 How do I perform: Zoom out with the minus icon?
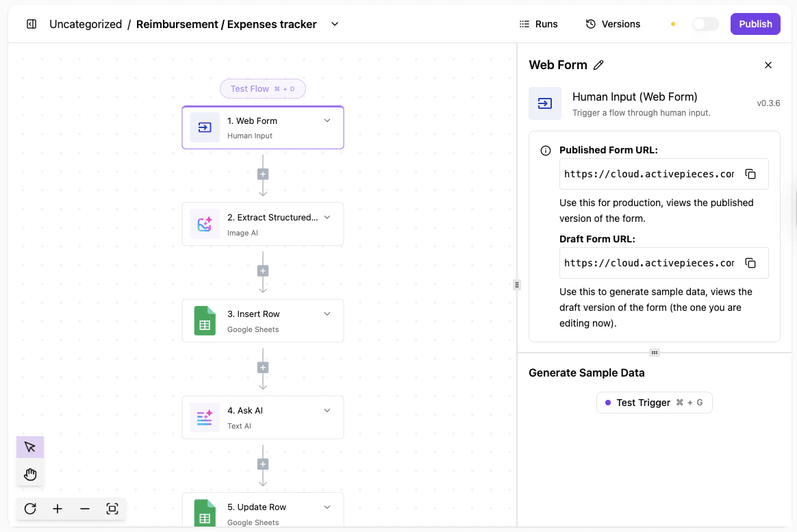tap(85, 509)
